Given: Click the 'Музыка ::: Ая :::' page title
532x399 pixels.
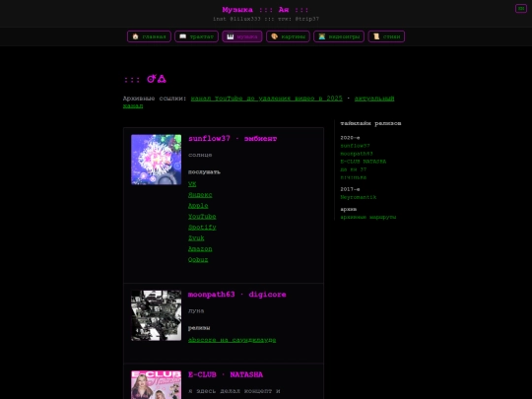Looking at the screenshot, I should click(265, 10).
